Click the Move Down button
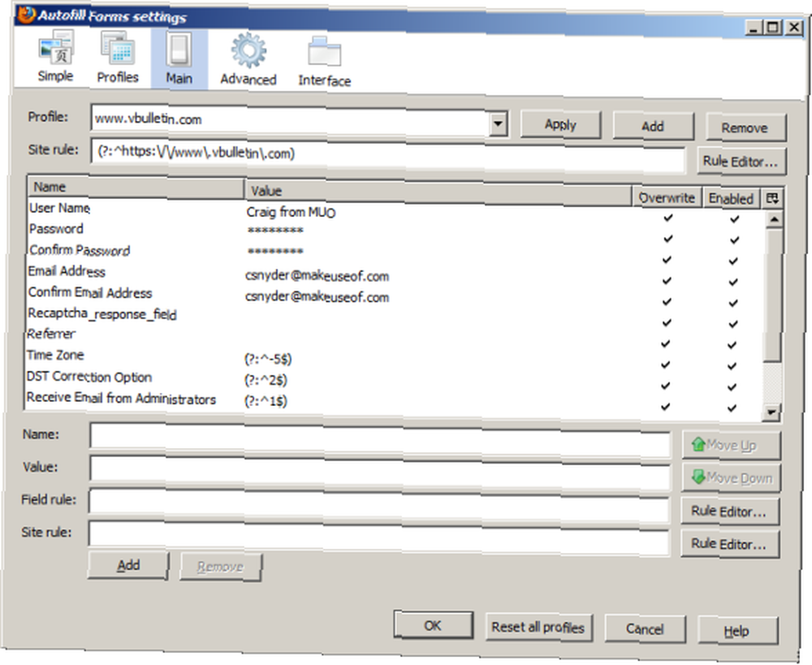This screenshot has width=812, height=665. point(732,477)
